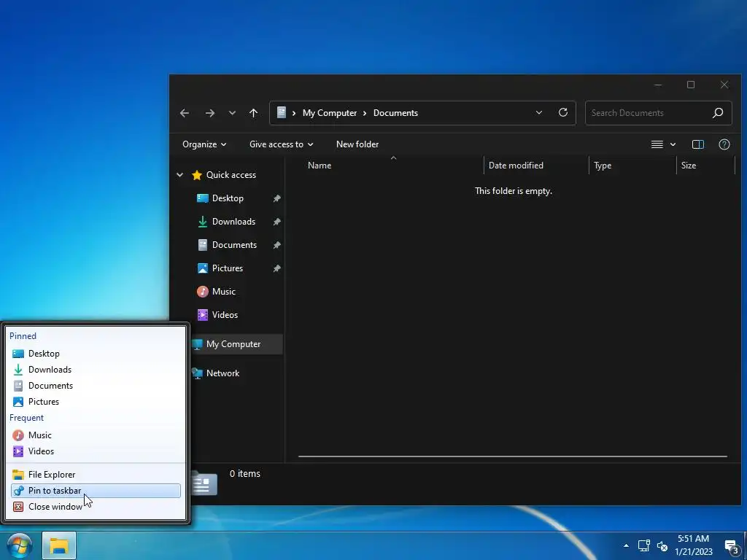Image resolution: width=747 pixels, height=560 pixels.
Task: Open the Give access to menu
Action: (x=281, y=144)
